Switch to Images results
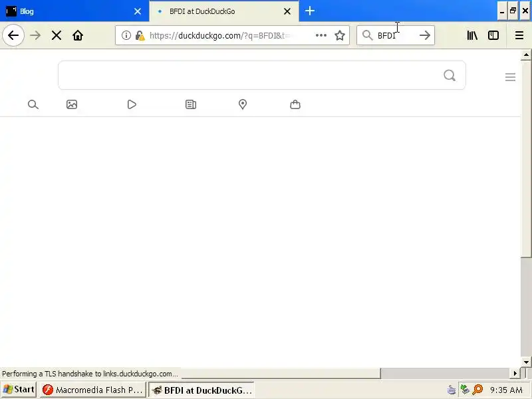 (72, 104)
